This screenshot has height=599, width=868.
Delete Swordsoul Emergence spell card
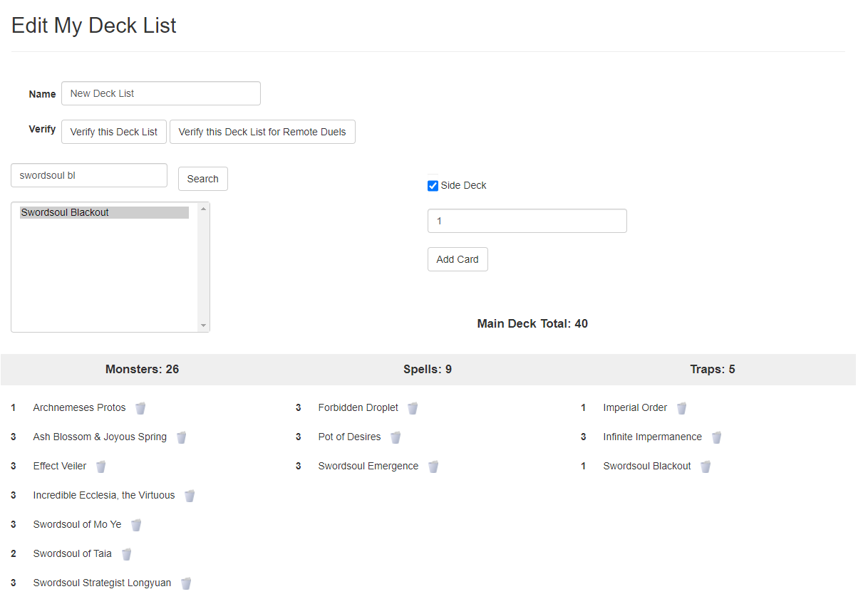click(x=433, y=467)
